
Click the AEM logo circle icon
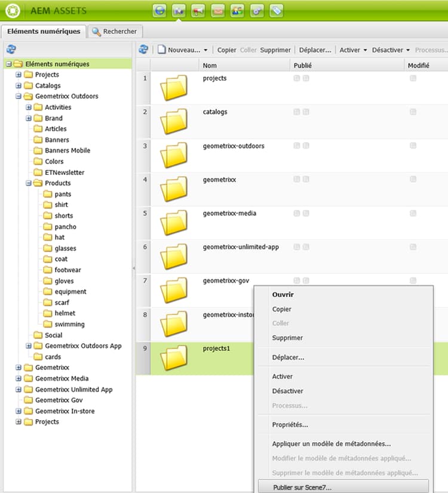coord(13,11)
